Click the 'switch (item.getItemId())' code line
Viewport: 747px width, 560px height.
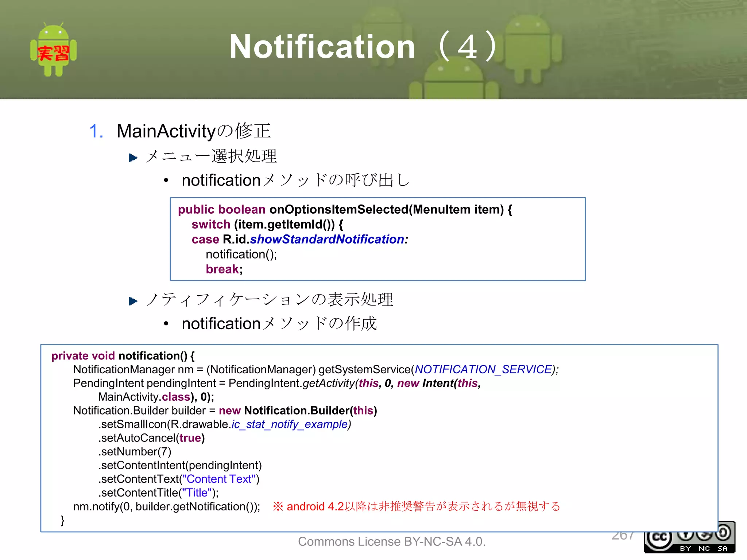point(267,225)
